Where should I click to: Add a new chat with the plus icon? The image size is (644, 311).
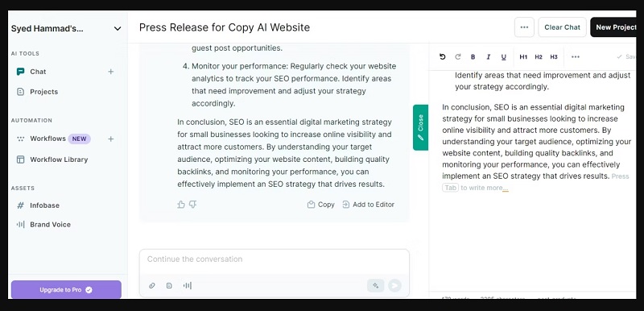point(110,72)
